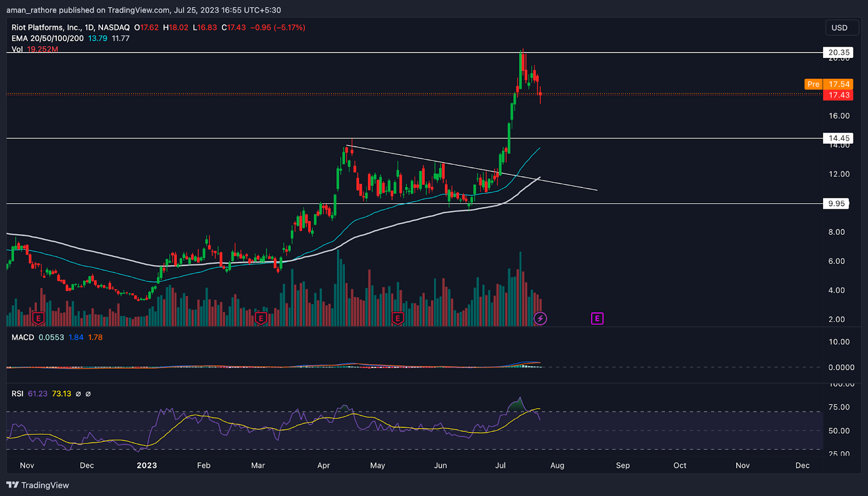The image size is (868, 496).
Task: Select the purple RSI value 61.23
Action: pyautogui.click(x=37, y=394)
